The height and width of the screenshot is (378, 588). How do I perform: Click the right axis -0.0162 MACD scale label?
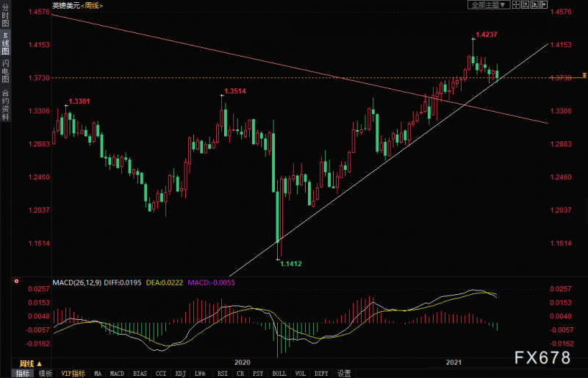[561, 343]
